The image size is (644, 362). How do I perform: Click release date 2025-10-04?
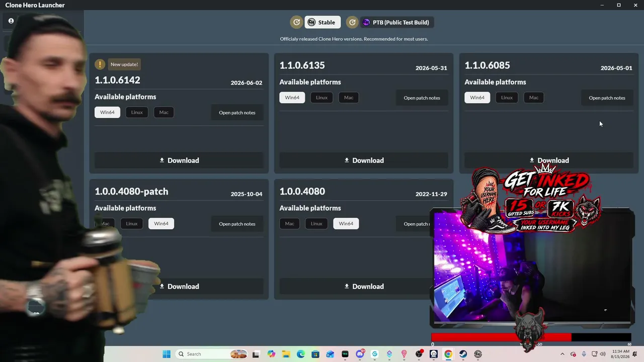pyautogui.click(x=247, y=194)
